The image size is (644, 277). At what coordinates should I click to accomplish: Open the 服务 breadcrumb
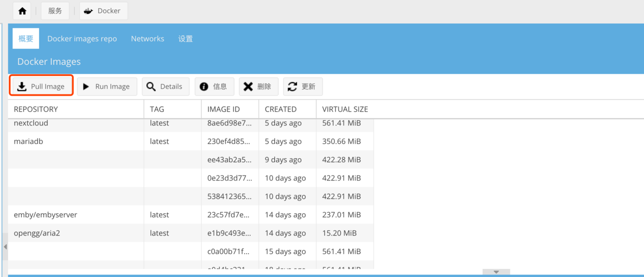point(55,11)
